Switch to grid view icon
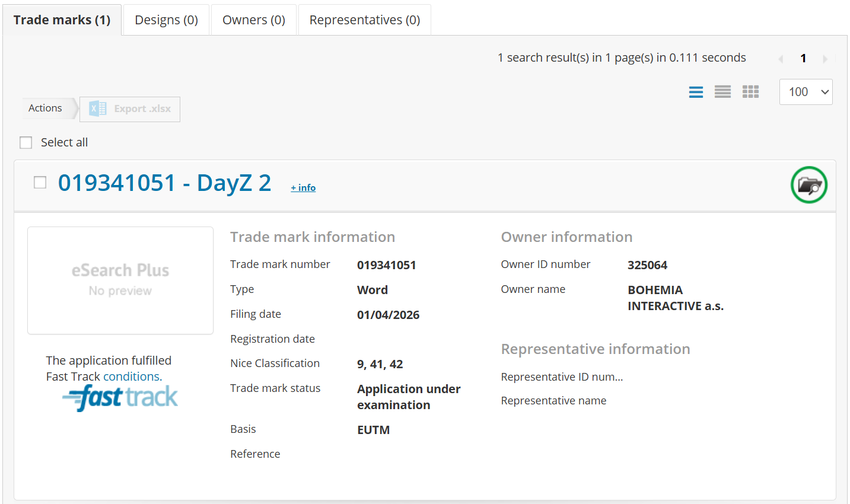 coord(750,92)
